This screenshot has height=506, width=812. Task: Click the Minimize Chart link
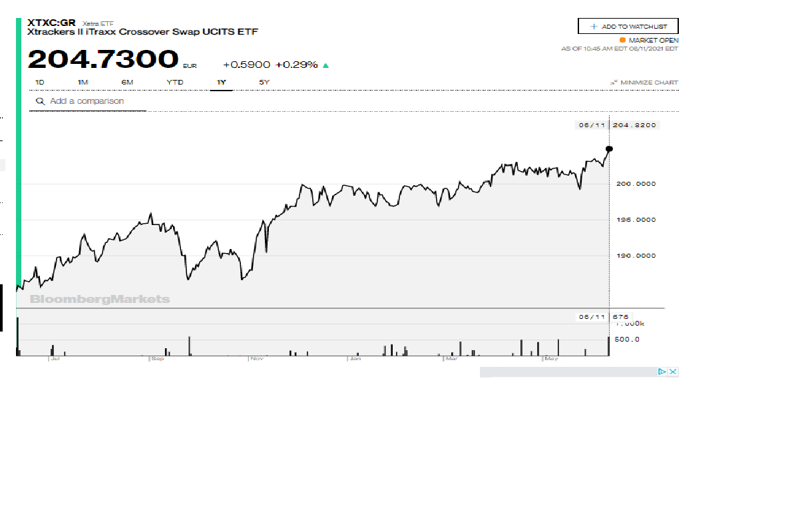coord(649,83)
